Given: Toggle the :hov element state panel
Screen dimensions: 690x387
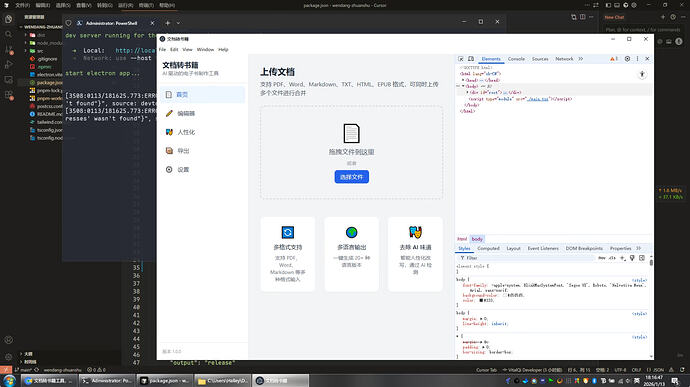Looking at the screenshot, I should click(602, 258).
